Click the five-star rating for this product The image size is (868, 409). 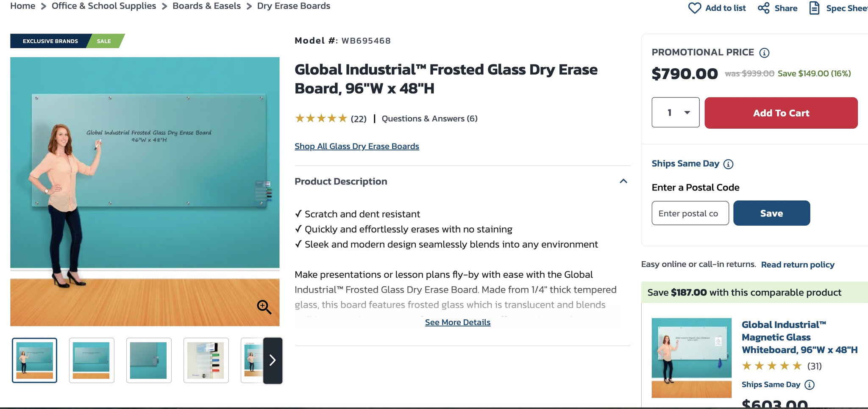[321, 119]
